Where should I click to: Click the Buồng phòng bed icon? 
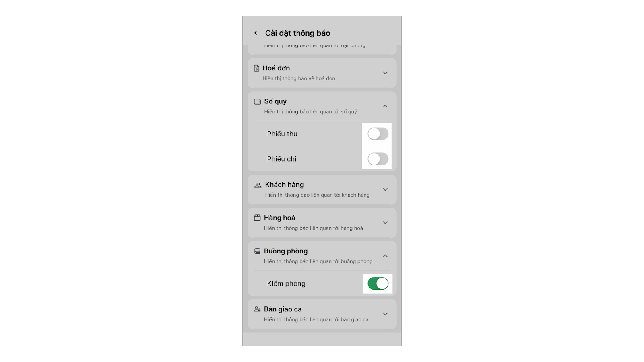pyautogui.click(x=257, y=251)
